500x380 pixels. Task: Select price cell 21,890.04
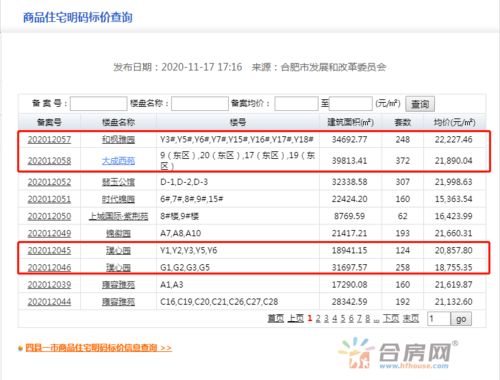(454, 161)
